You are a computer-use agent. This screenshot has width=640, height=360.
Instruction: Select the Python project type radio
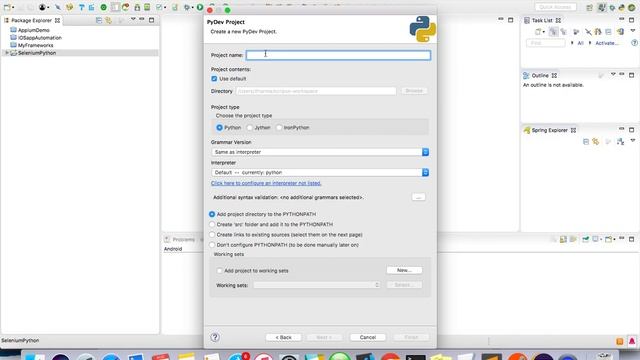point(220,128)
